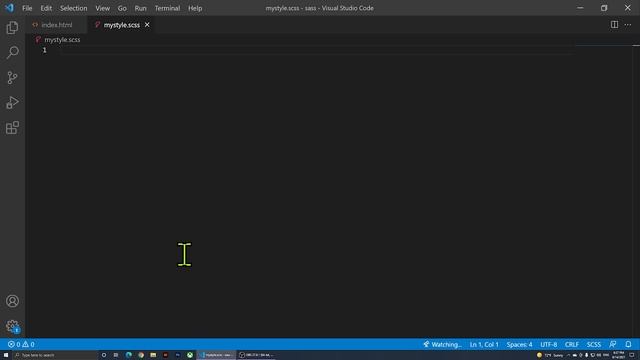Close the mystyle.scss tab

coord(147,25)
